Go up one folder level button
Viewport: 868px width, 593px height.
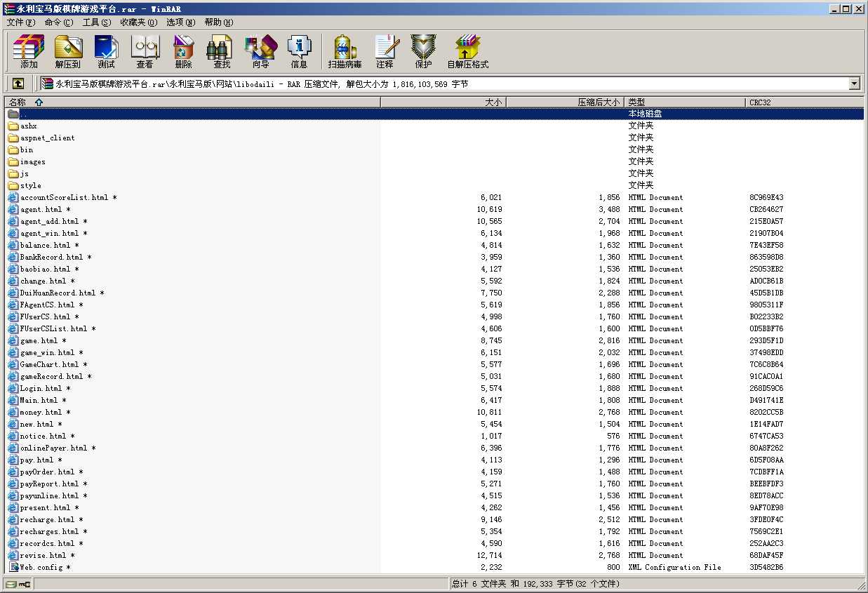click(18, 84)
